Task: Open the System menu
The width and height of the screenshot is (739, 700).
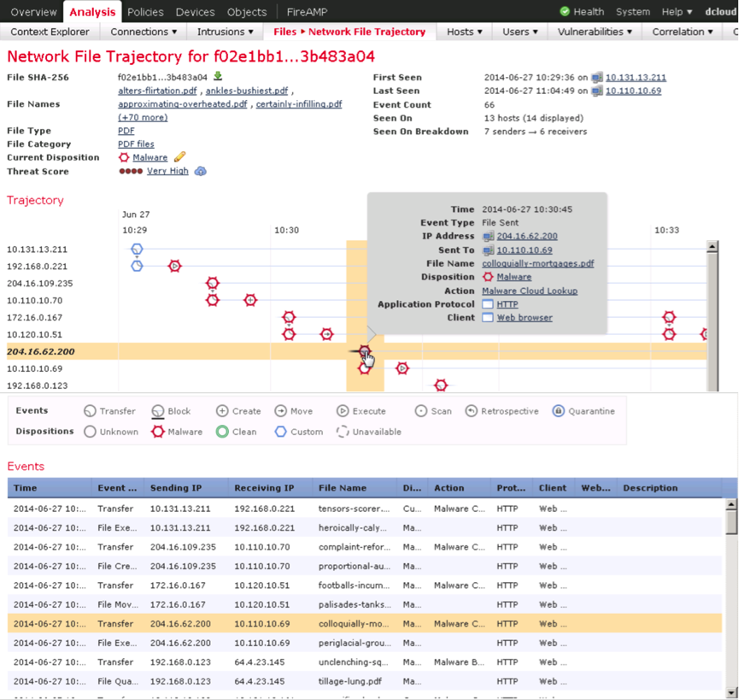Action: [x=632, y=12]
